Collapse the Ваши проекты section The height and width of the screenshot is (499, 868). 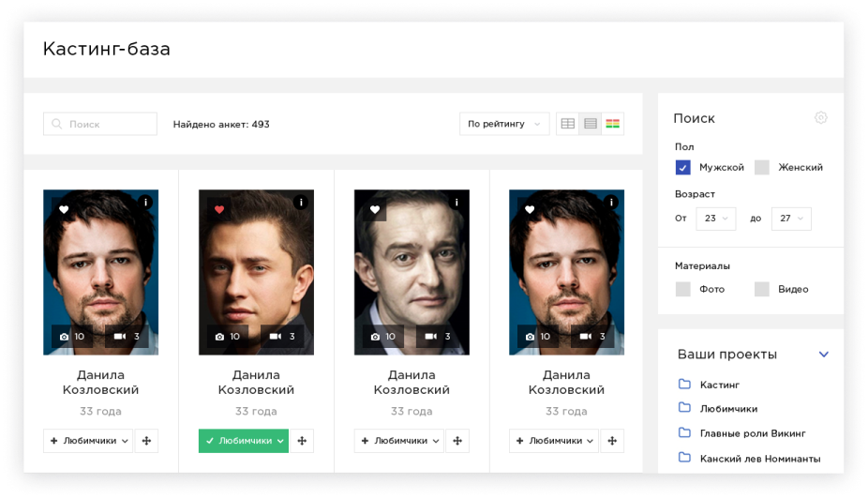[x=824, y=355]
